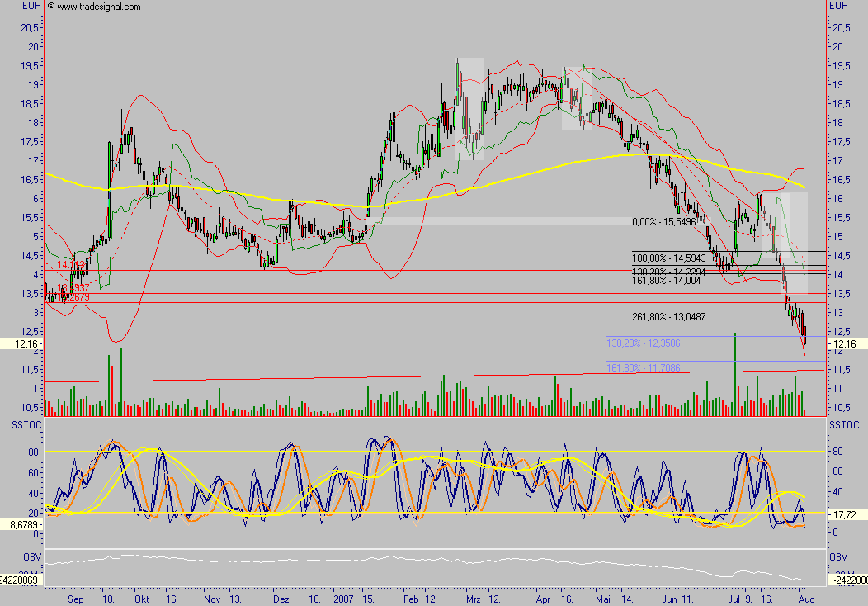Click the OBV label on the right side
868x606 pixels.
coord(838,556)
